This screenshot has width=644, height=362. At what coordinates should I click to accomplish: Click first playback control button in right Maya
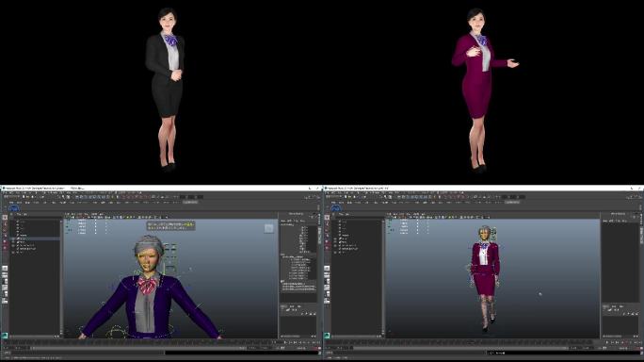coord(607,342)
